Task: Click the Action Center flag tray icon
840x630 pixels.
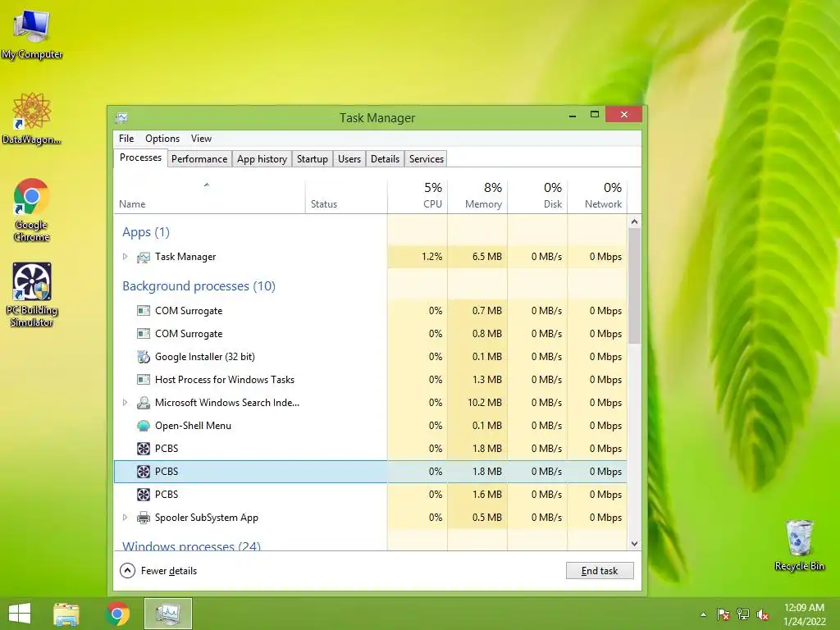Action: click(x=723, y=614)
